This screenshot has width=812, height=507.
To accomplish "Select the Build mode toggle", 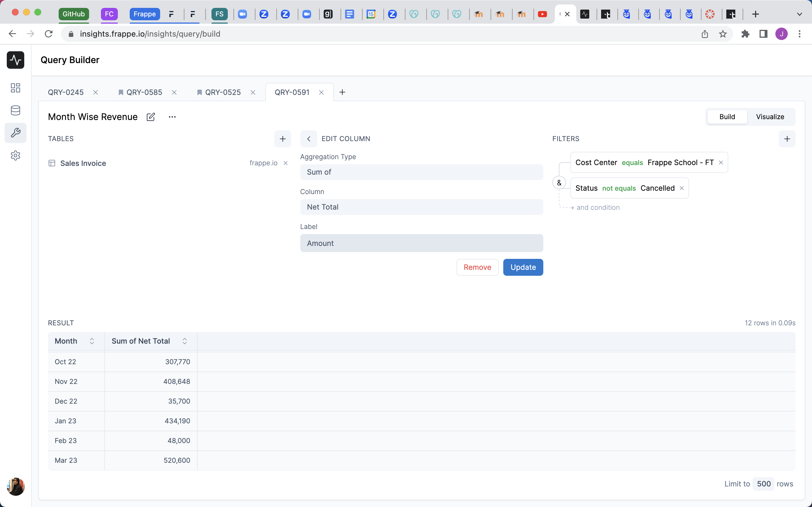I will click(727, 117).
